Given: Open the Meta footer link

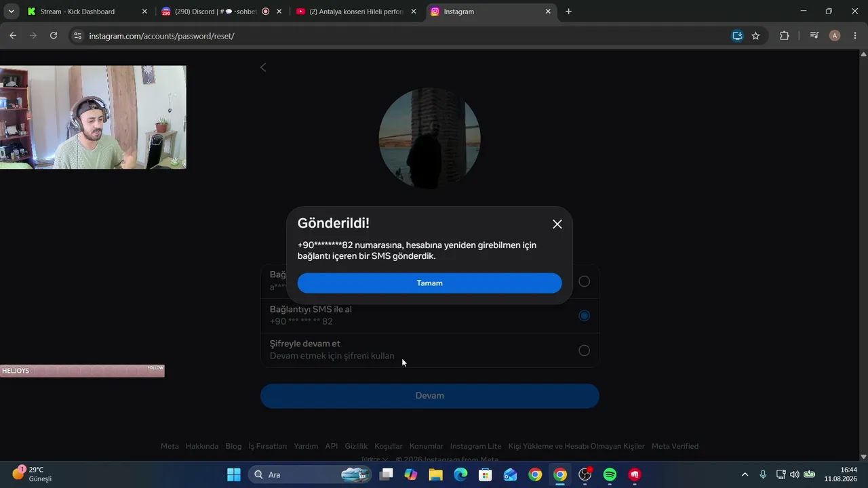Looking at the screenshot, I should point(170,446).
